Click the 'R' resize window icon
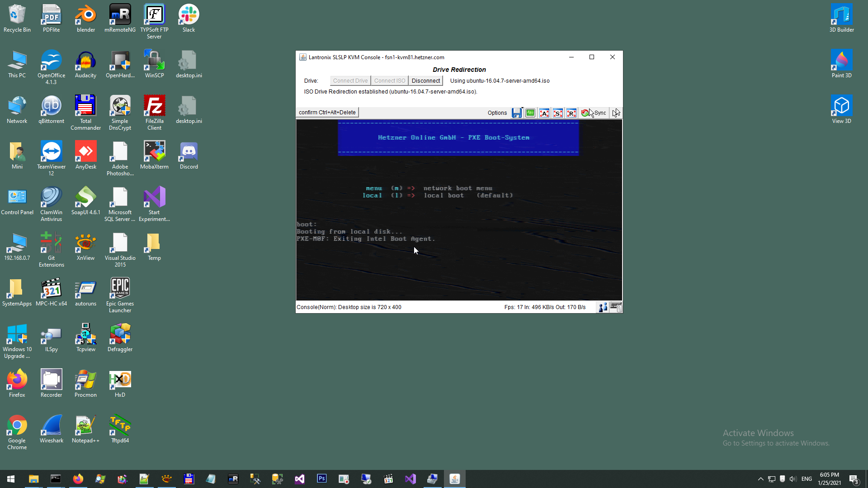This screenshot has width=868, height=488. (571, 113)
